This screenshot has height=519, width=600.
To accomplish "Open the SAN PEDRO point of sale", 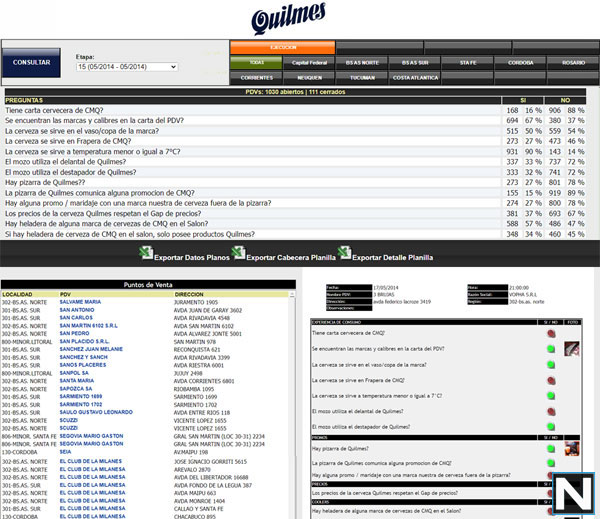I will (x=75, y=333).
